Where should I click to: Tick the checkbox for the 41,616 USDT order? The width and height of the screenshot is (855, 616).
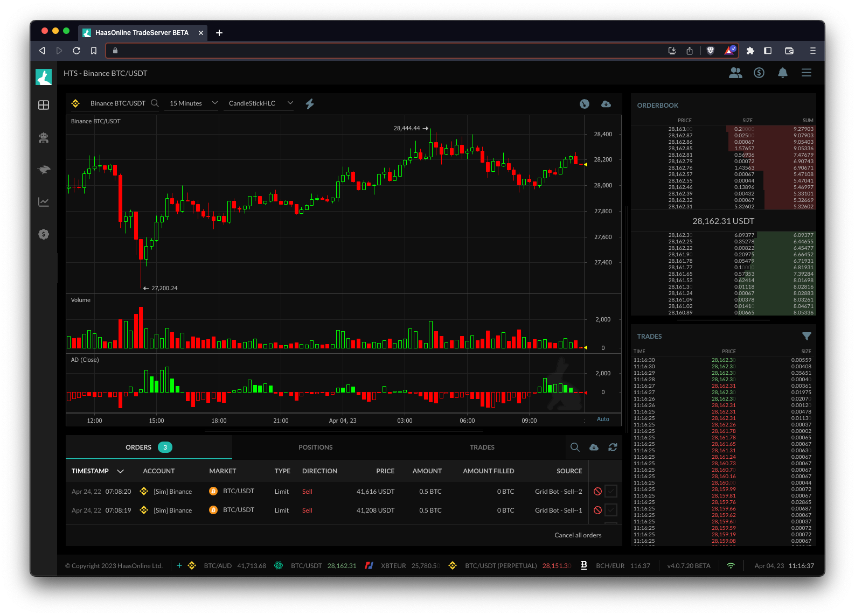click(611, 491)
